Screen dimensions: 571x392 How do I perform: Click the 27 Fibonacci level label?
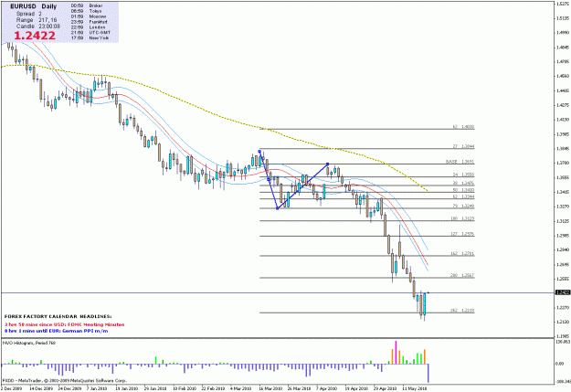point(463,146)
